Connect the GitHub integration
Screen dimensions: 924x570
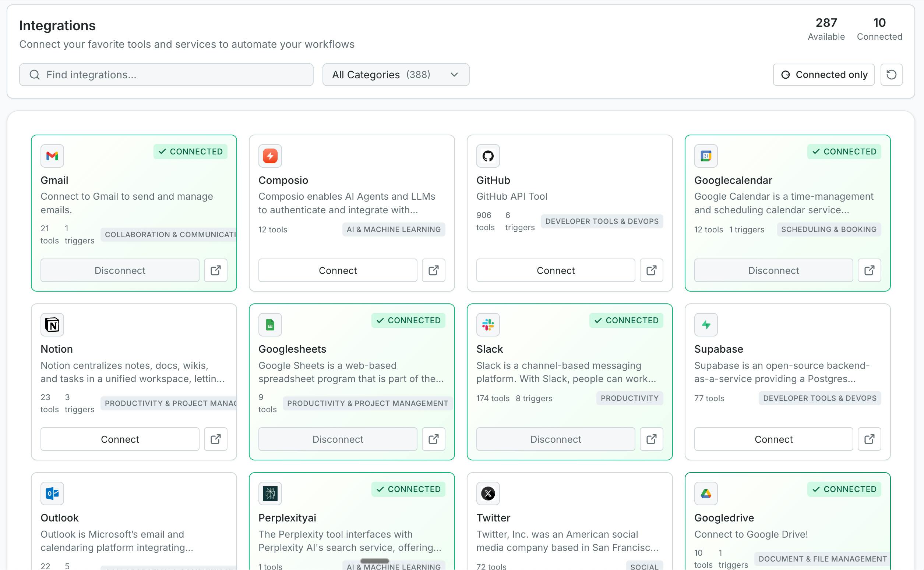[x=556, y=270]
